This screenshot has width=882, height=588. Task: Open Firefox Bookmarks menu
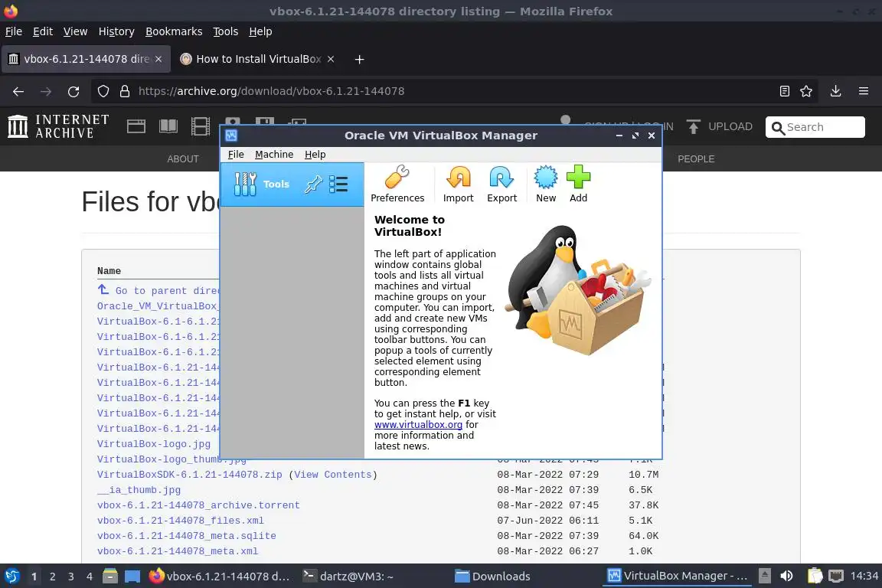pyautogui.click(x=174, y=31)
